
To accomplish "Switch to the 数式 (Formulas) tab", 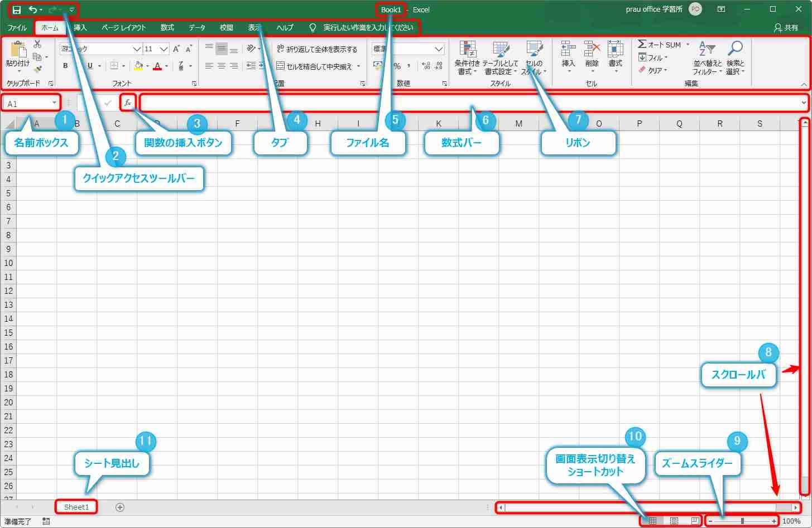I will [167, 27].
